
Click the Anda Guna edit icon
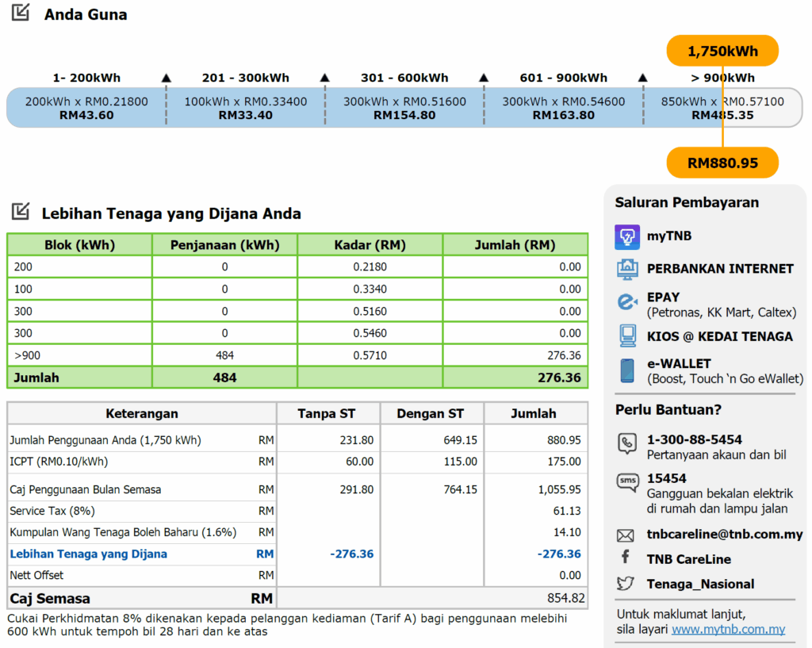(x=21, y=13)
